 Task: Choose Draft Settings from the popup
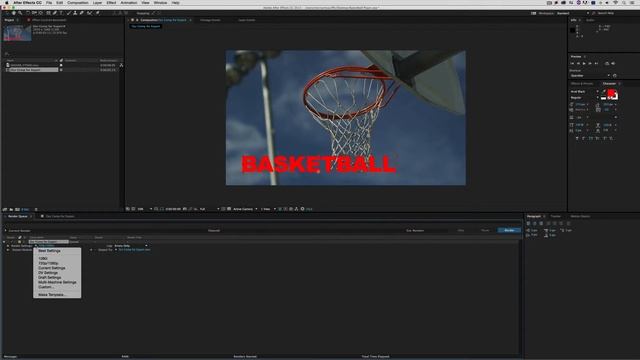click(49, 278)
